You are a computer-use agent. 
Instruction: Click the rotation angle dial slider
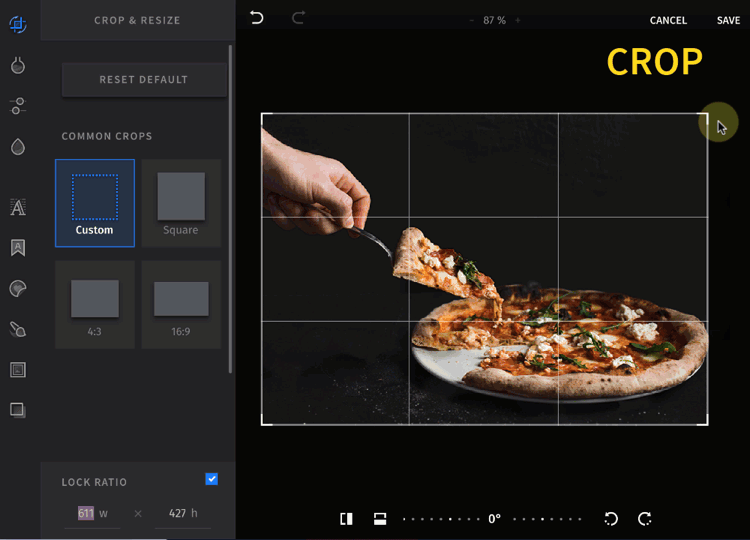tap(493, 519)
